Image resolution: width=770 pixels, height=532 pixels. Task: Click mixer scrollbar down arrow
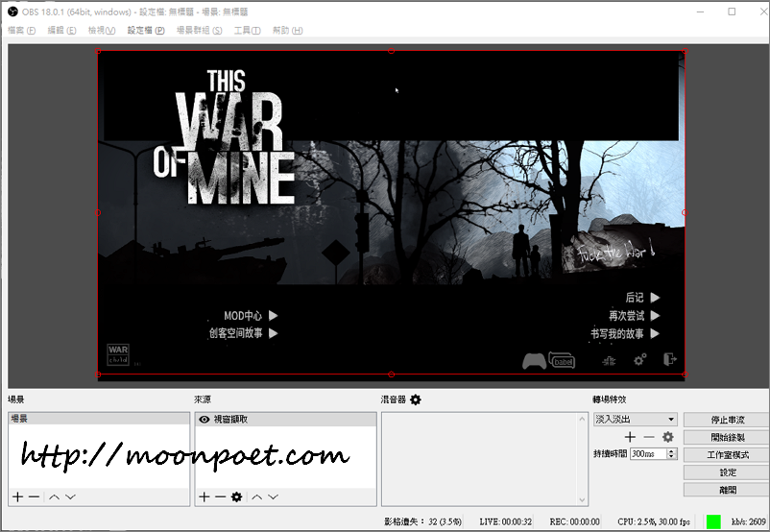tap(582, 500)
